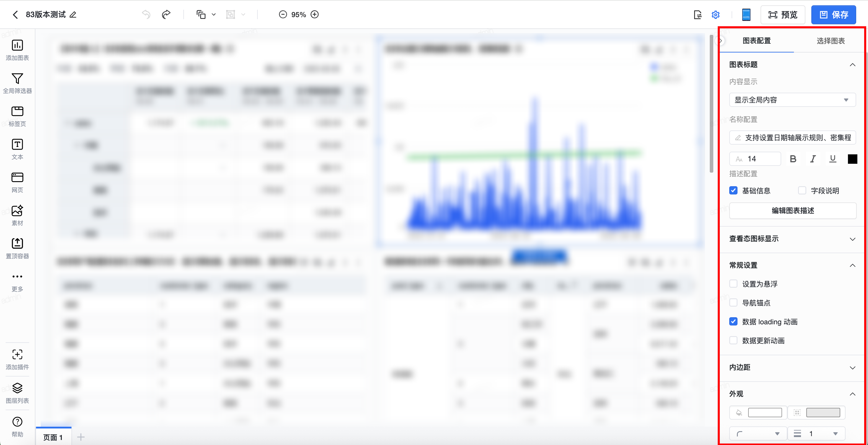Viewport: 868px width, 445px height.
Task: Select the 页面 1 page tab
Action: click(x=53, y=437)
